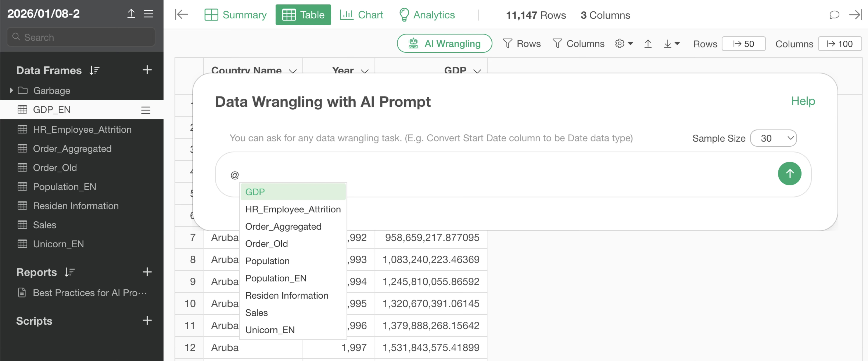Switch to the Summary tab

[x=236, y=15]
